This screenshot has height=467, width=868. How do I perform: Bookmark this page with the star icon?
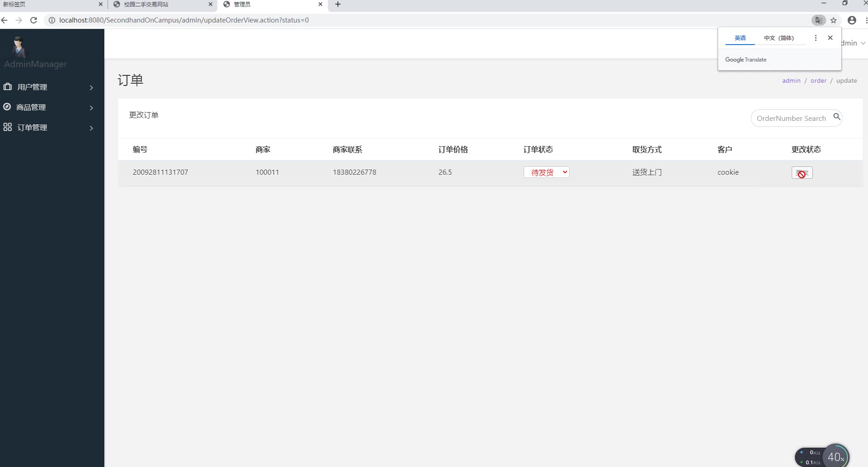point(834,20)
